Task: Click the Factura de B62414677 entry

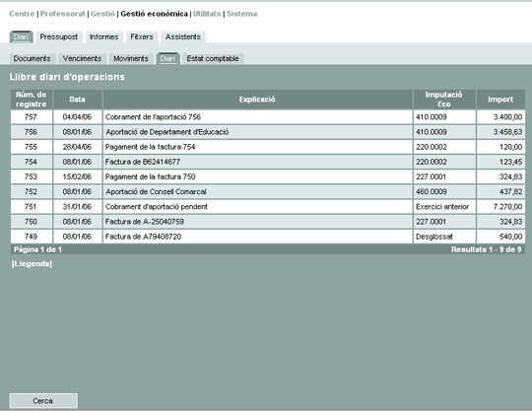Action: pos(143,162)
